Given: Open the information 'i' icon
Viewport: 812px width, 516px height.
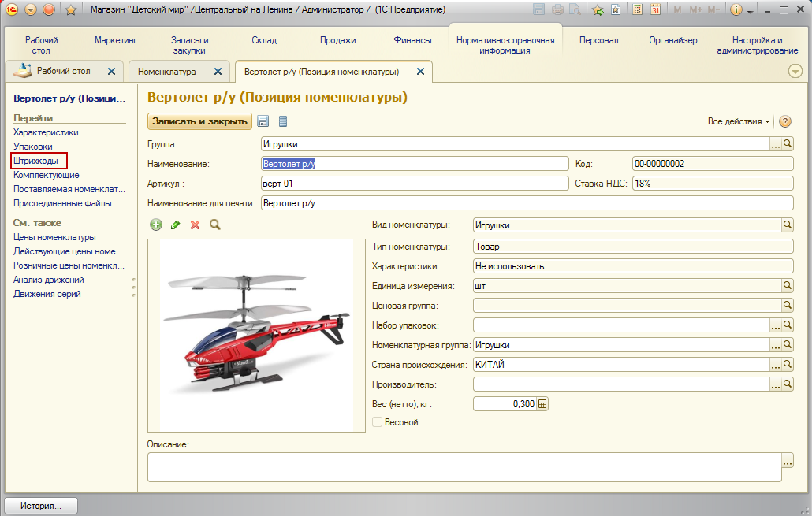Looking at the screenshot, I should [736, 9].
